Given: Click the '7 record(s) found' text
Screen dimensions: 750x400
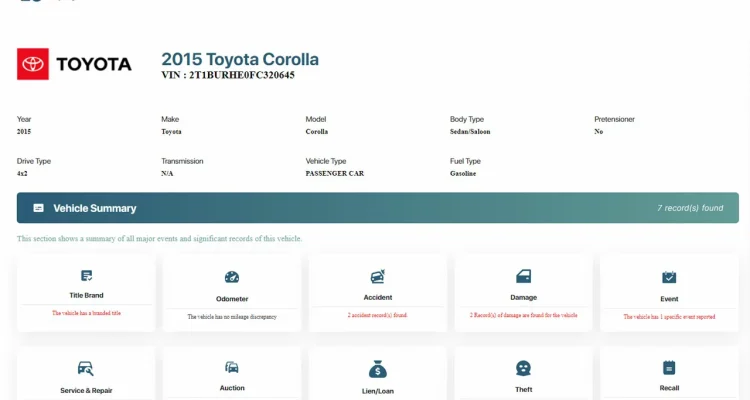Looking at the screenshot, I should pyautogui.click(x=690, y=208).
